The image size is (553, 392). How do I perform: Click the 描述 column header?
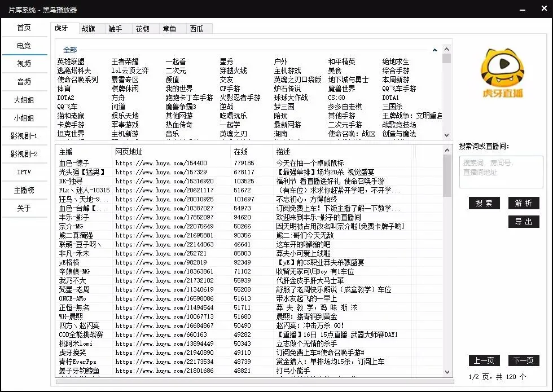342,152
